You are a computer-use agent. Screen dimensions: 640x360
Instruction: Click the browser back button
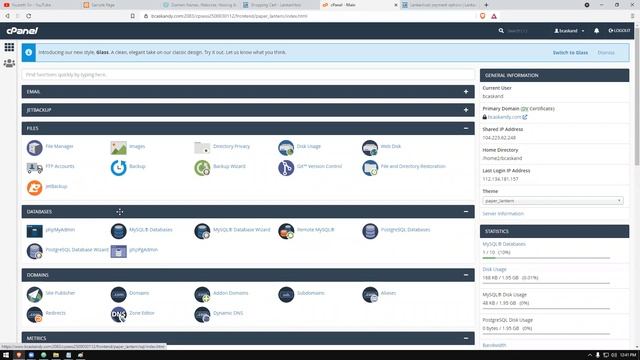(x=7, y=16)
